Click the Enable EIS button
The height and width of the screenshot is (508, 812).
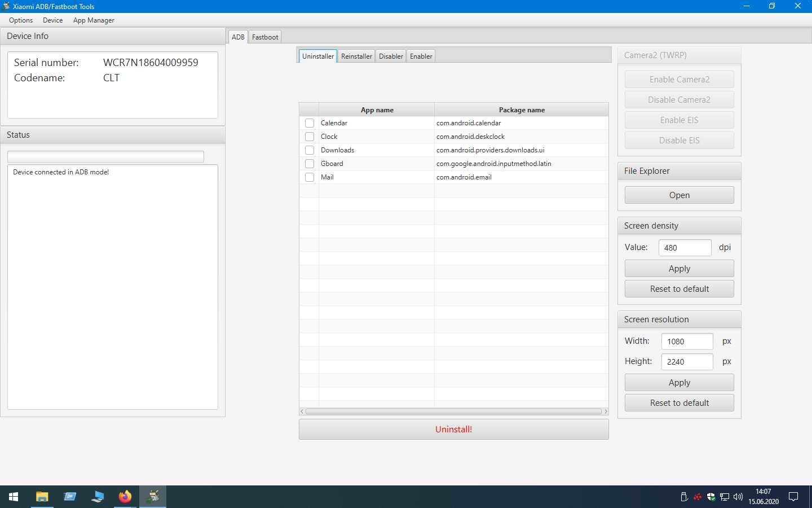[x=679, y=120]
